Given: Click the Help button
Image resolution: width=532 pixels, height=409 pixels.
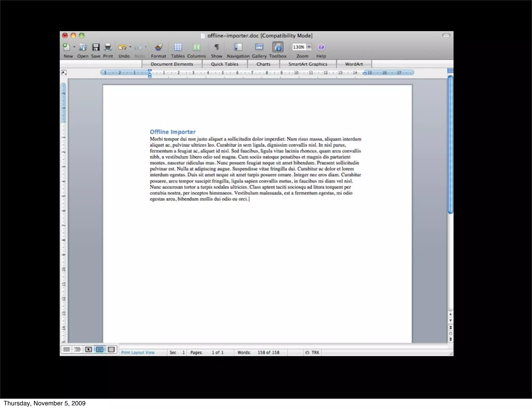Looking at the screenshot, I should point(321,47).
